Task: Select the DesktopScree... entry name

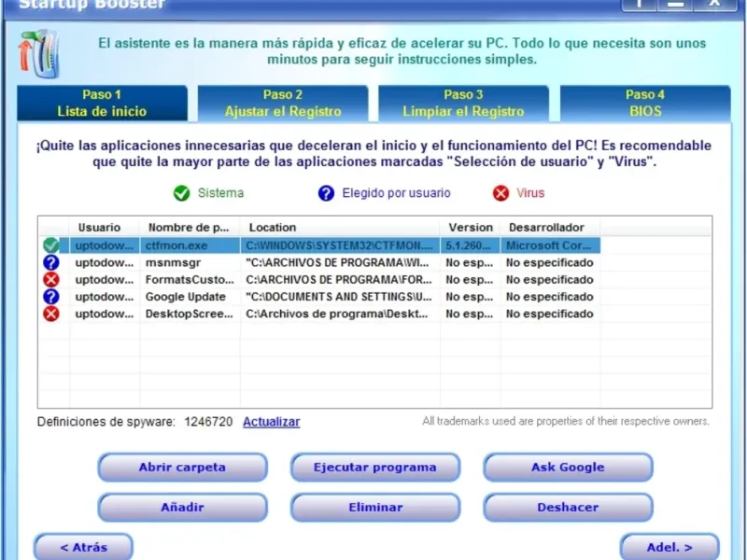Action: coord(190,314)
